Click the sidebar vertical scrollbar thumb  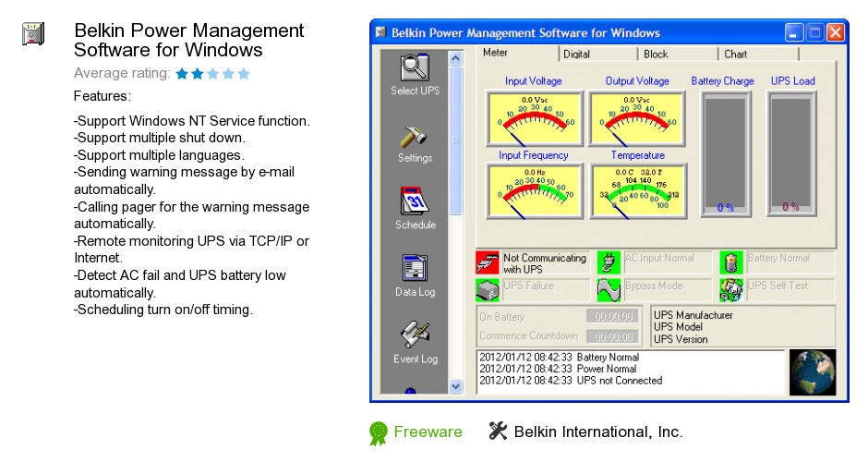coord(455,140)
